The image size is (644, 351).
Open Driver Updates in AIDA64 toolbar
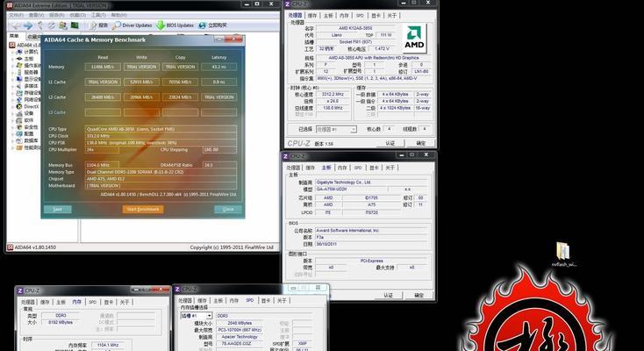point(132,25)
